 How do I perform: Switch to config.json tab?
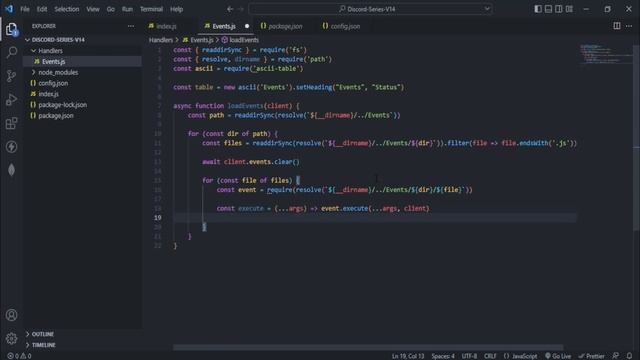(345, 26)
